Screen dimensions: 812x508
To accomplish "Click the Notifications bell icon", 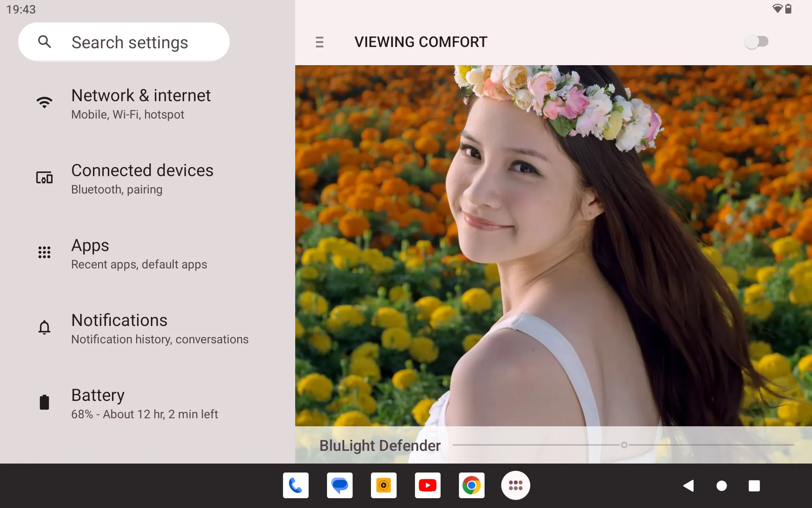I will click(44, 328).
